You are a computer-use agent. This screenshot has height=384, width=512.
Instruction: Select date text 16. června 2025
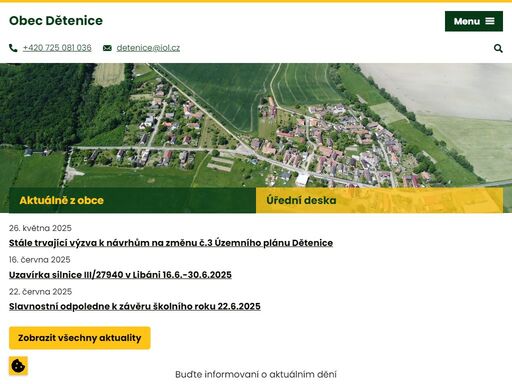(40, 260)
